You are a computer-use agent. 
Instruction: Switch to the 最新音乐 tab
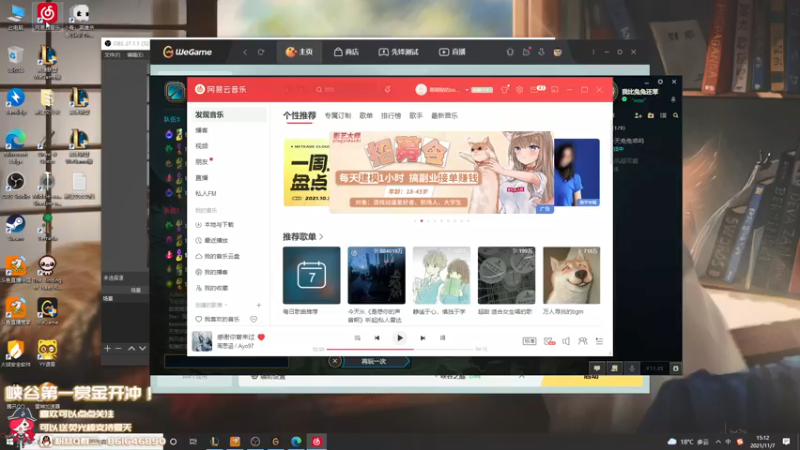tap(444, 116)
